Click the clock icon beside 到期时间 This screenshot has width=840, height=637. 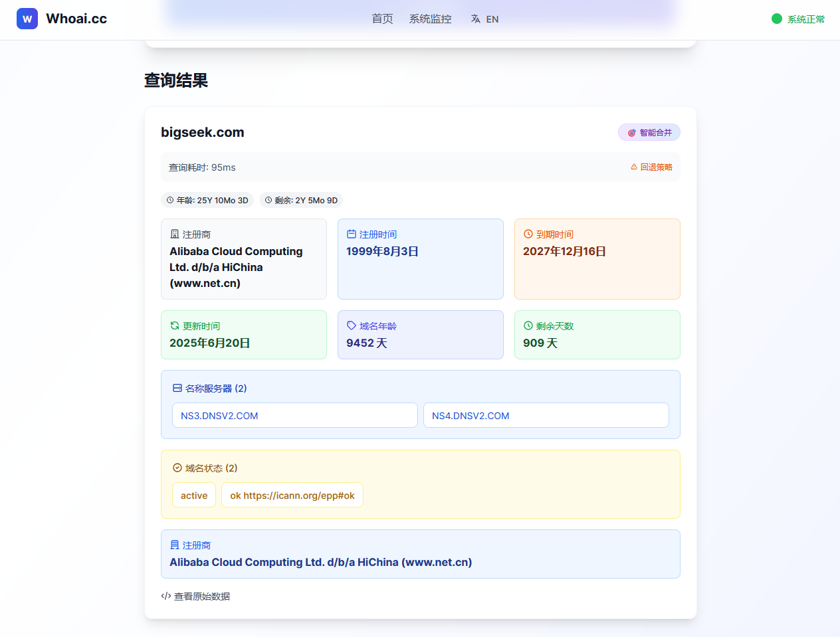pyautogui.click(x=528, y=234)
